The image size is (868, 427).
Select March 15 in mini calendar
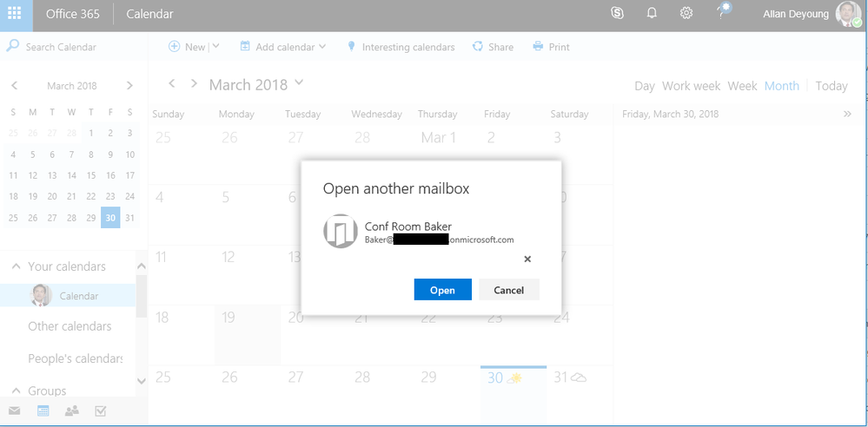[x=91, y=175]
